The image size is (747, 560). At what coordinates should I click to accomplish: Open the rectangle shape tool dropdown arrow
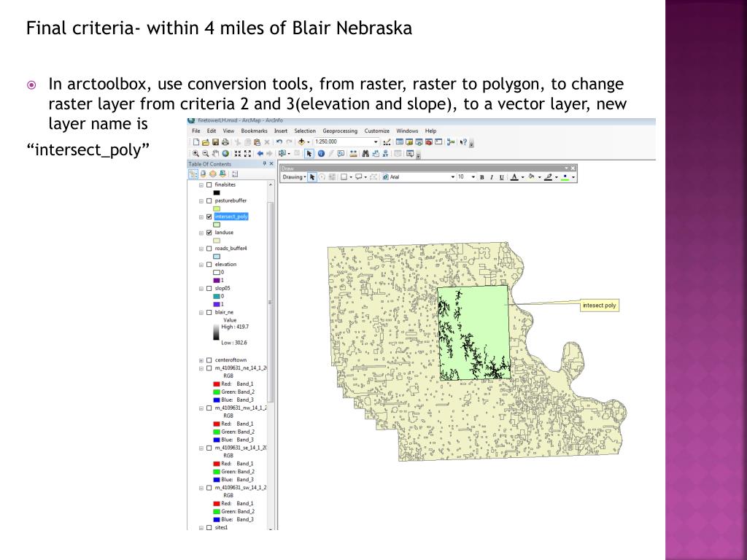coord(351,177)
